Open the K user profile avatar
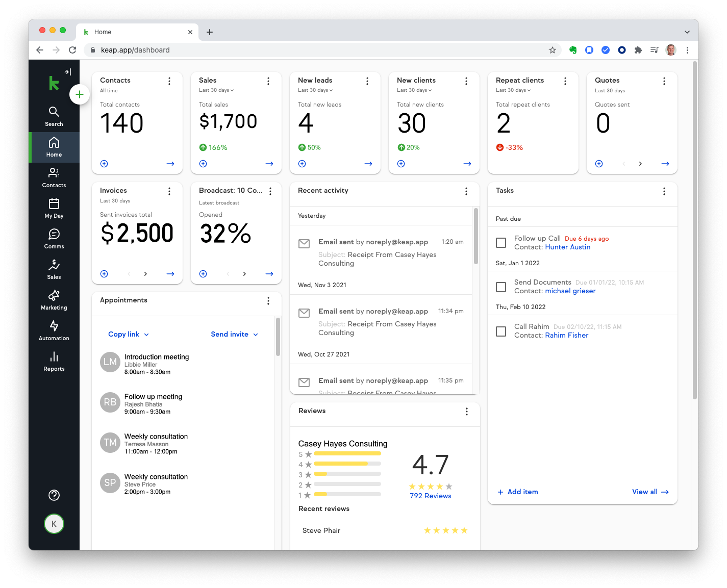The image size is (727, 588). pos(54,524)
